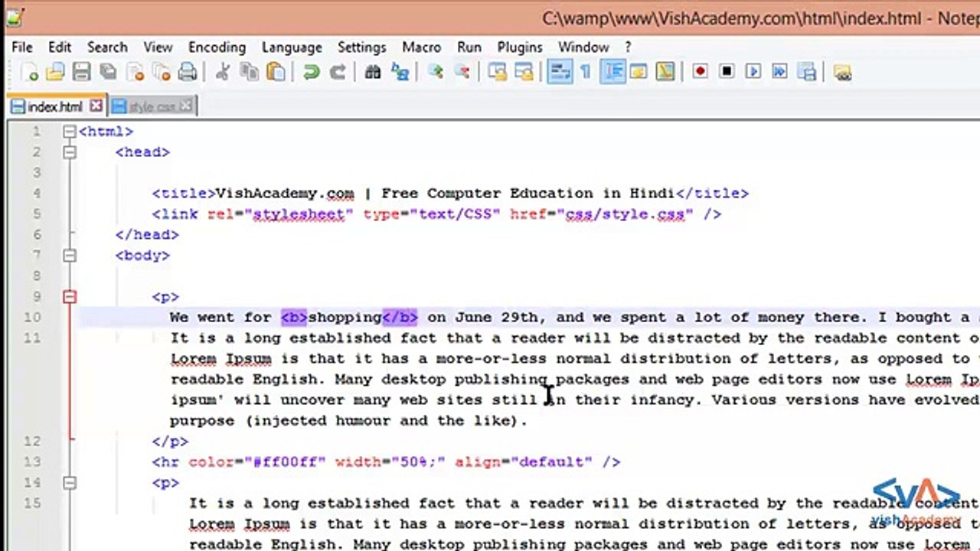Open the Macro menu
The width and height of the screenshot is (980, 551).
[421, 47]
